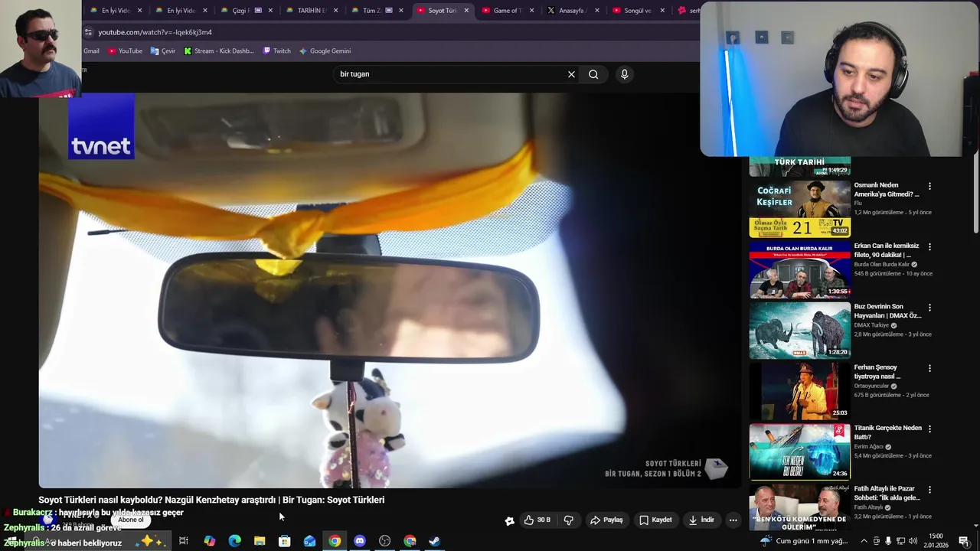Open File Explorer from taskbar
The width and height of the screenshot is (980, 551).
point(260,541)
